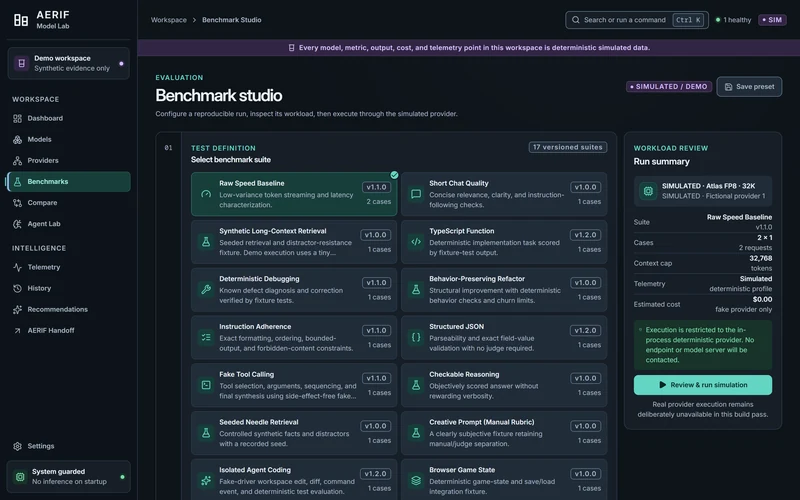Click the Deterministic Debugging wrench icon
Image resolution: width=800 pixels, height=500 pixels.
tap(206, 289)
